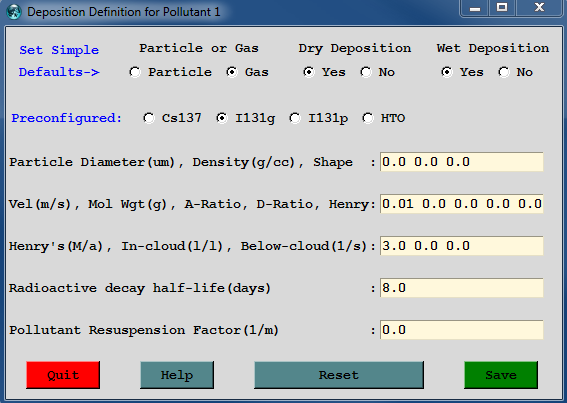Edit the Vel, Mol Wgt, Henry field
Image resolution: width=567 pixels, height=403 pixels.
point(461,204)
